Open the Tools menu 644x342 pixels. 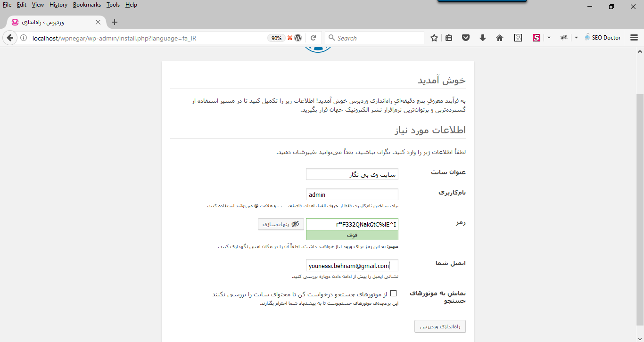coord(113,5)
